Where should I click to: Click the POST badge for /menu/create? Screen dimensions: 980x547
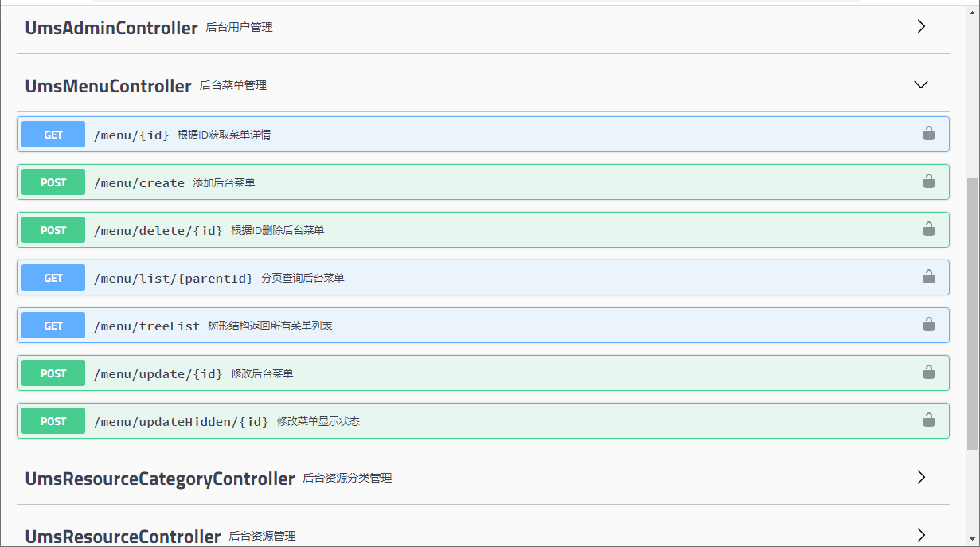(53, 182)
